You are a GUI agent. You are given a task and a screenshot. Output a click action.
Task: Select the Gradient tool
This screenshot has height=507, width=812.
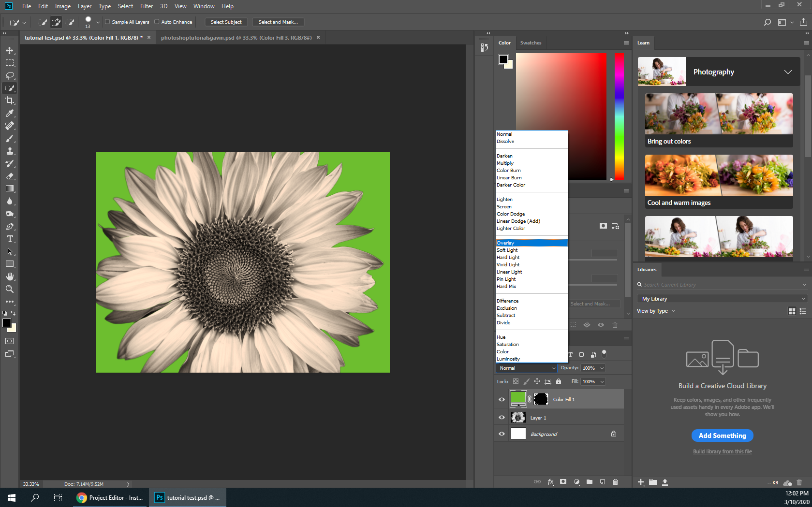10,188
